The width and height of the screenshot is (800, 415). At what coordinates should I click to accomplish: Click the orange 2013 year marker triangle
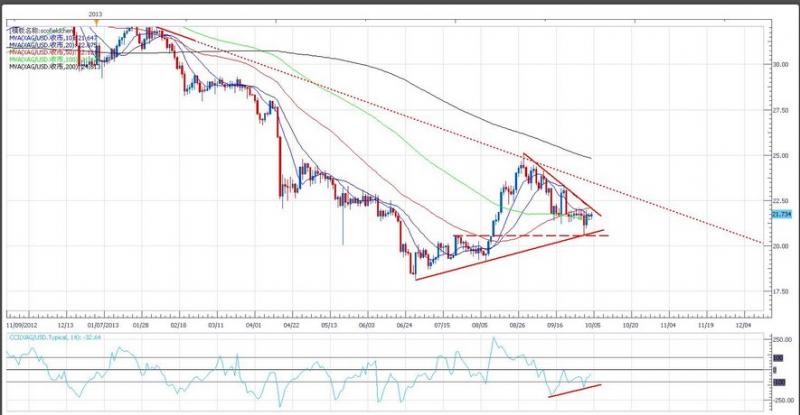tap(95, 23)
